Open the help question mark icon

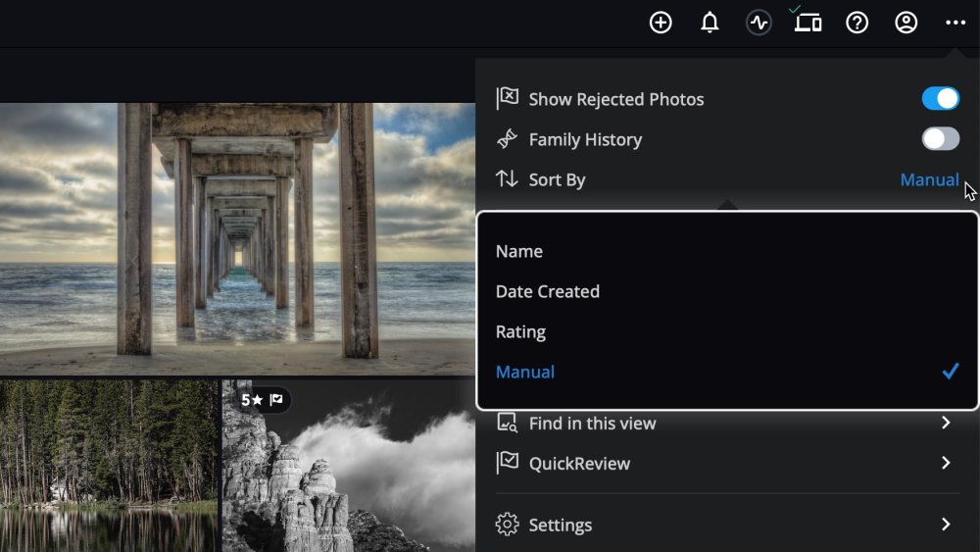click(857, 23)
